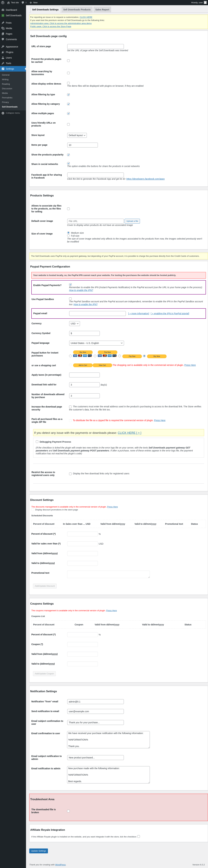The image size is (208, 868).
Task: Click the Update Settings button
Action: pos(38,851)
